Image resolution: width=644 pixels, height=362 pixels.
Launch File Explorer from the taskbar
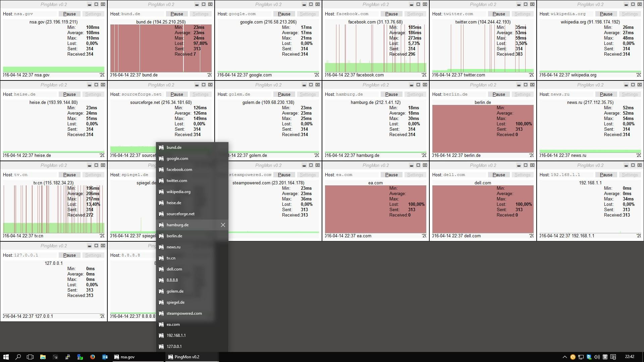(x=43, y=357)
